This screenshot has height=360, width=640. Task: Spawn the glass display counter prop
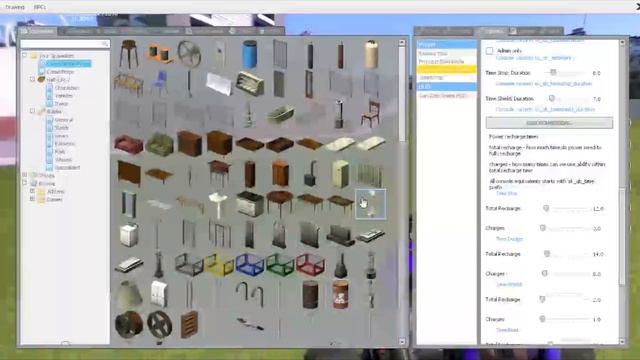249,83
